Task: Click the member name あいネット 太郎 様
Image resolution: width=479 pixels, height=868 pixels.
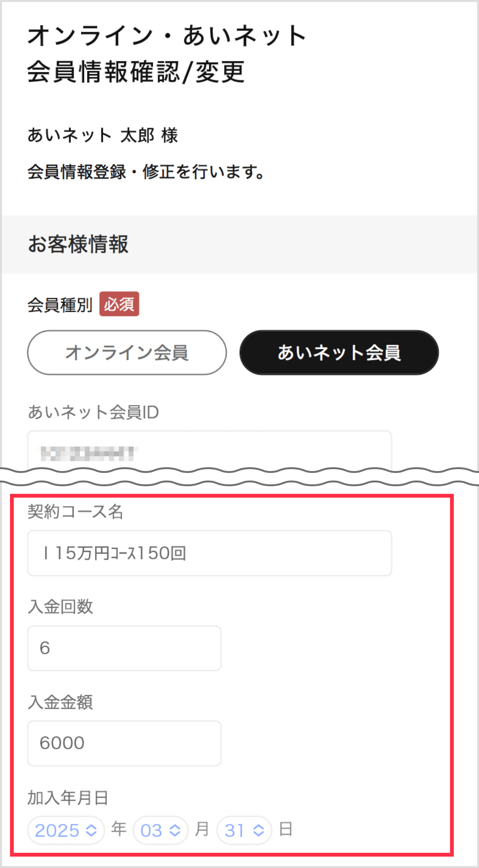Action: pos(103,135)
